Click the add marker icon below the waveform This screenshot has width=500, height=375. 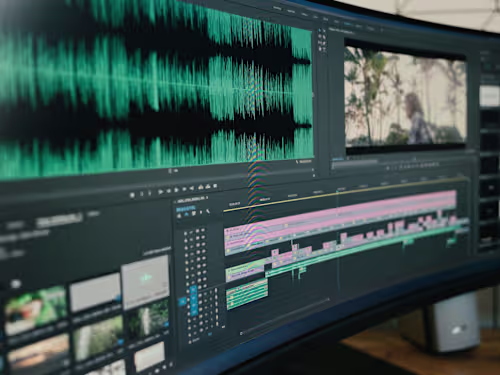(132, 195)
